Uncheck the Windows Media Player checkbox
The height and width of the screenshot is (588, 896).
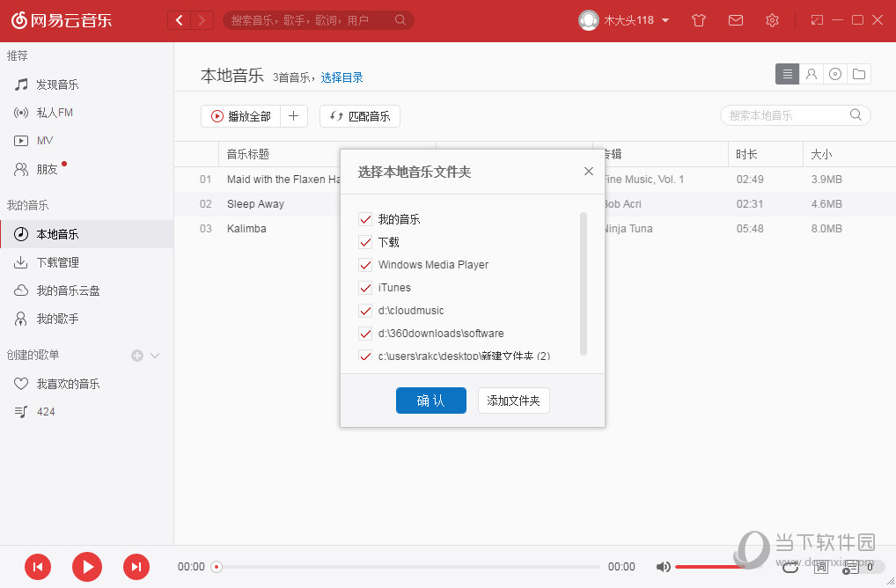[365, 265]
